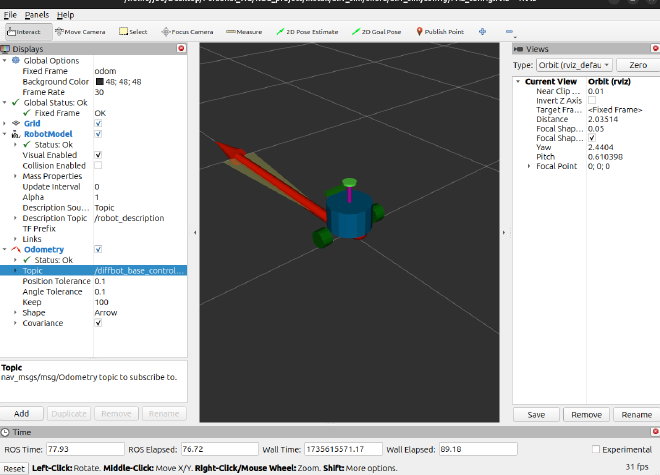Viewport: 660px width, 475px height.
Task: Select the Move Camera tool
Action: pyautogui.click(x=80, y=32)
